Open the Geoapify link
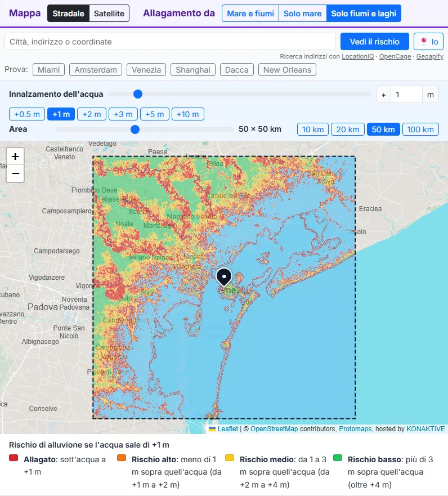This screenshot has height=496, width=448. pos(429,56)
